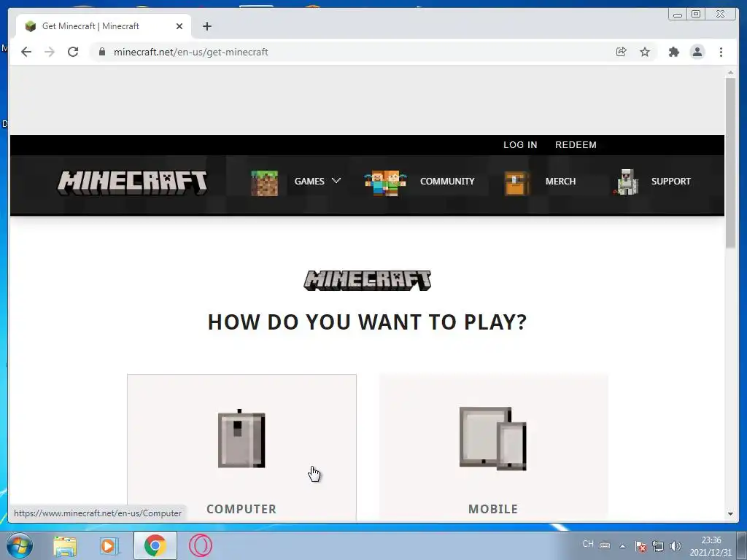Open the Opera taskbar icon
The width and height of the screenshot is (747, 560).
click(x=200, y=545)
